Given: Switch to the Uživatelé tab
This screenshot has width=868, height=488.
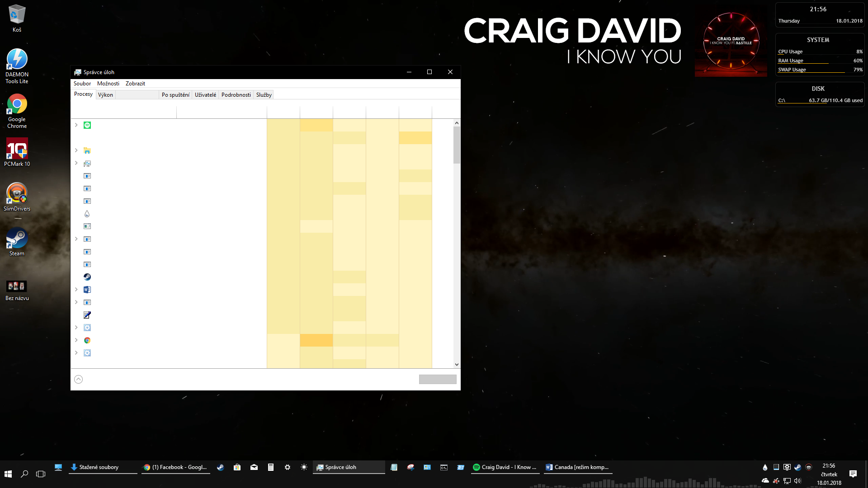Looking at the screenshot, I should 205,95.
